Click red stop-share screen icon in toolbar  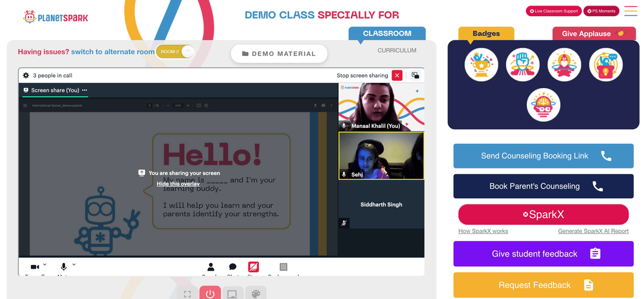click(x=253, y=267)
